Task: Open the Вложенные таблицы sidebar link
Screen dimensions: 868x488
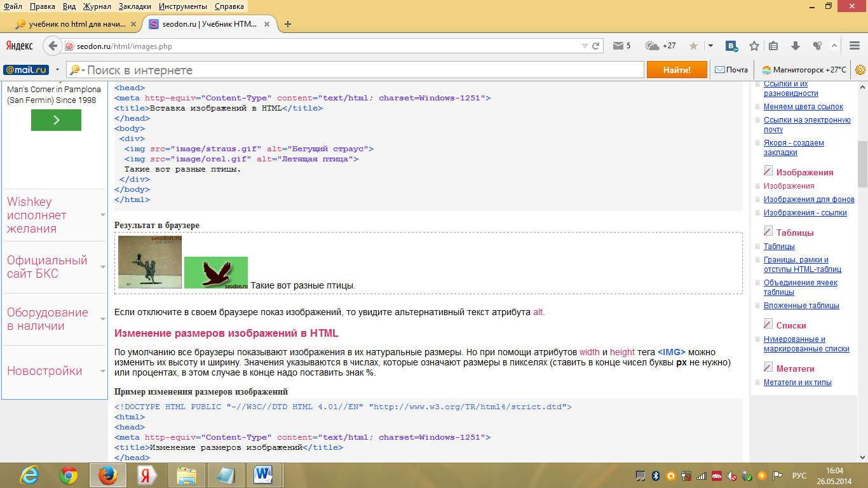Action: 801,306
